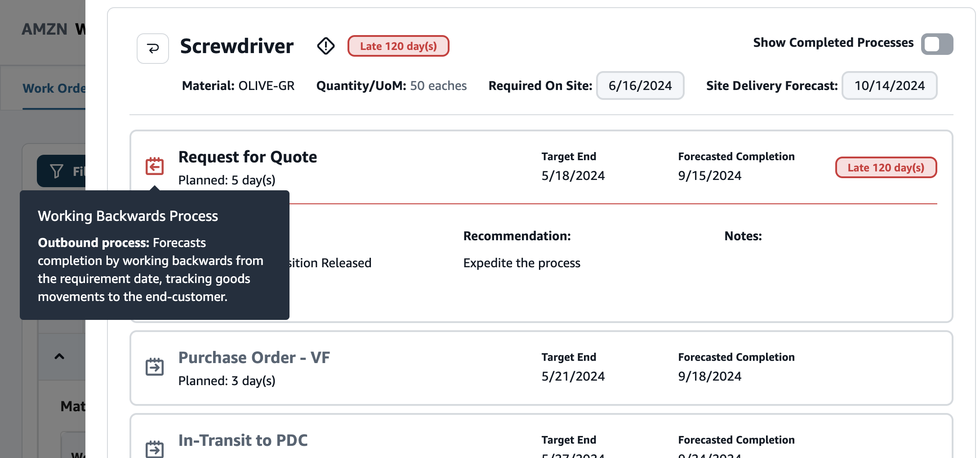Viewport: 980px width, 458px height.
Task: Click the Working Backwards Process tooltip
Action: coord(154,255)
